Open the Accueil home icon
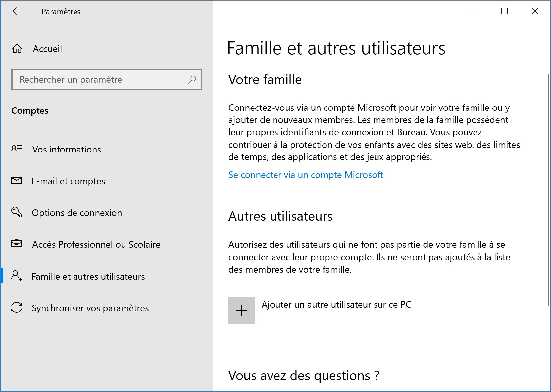 pyautogui.click(x=17, y=49)
